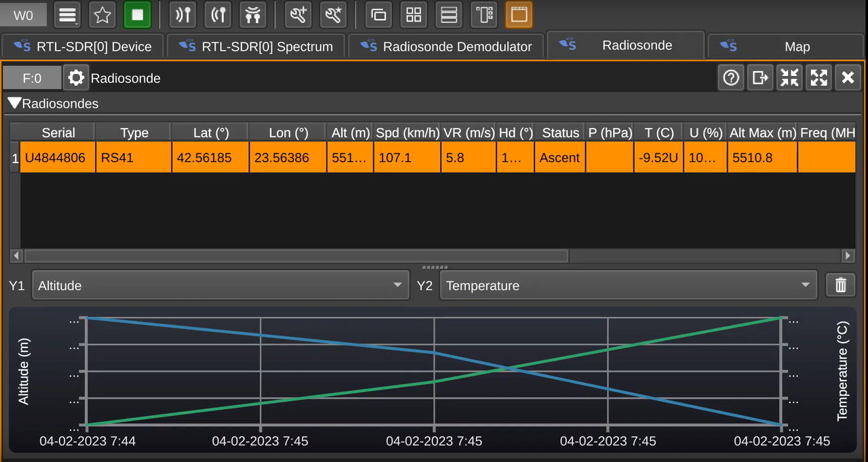Open the Radiosonde help question icon
868x462 pixels.
coord(731,78)
